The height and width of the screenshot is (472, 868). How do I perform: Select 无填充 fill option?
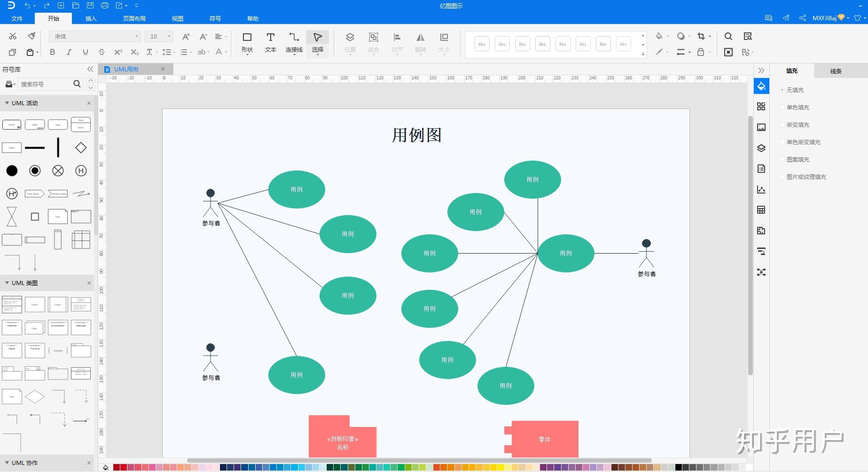(792, 90)
